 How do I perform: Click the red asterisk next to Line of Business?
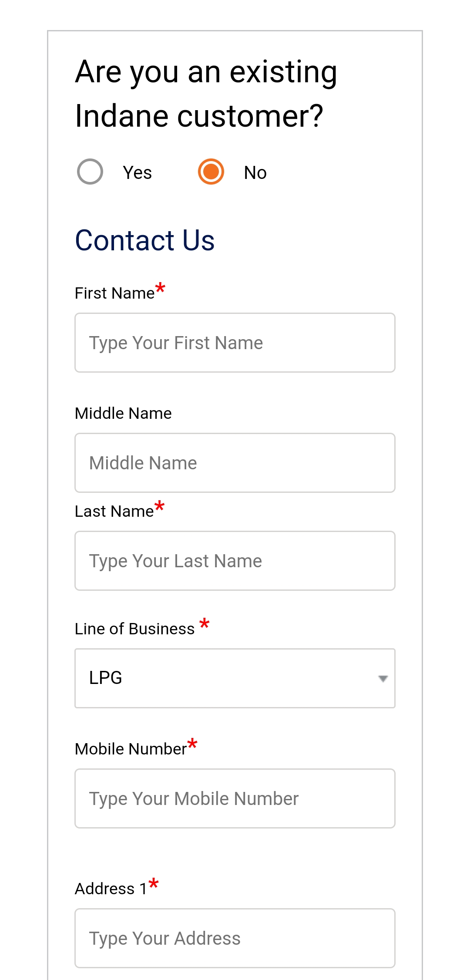[x=205, y=624]
